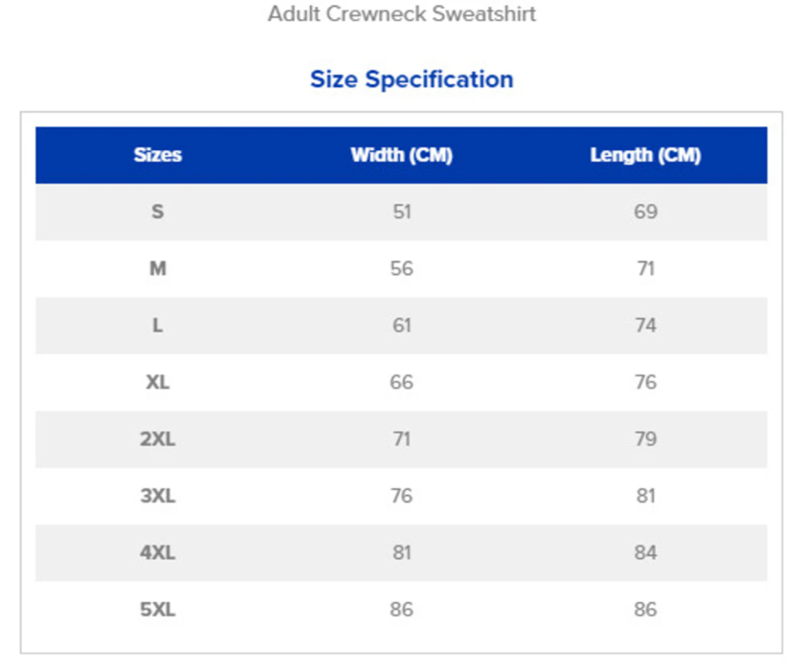Viewport: 803px width, 672px height.
Task: Click length value 84 for size 4XL
Action: [646, 552]
